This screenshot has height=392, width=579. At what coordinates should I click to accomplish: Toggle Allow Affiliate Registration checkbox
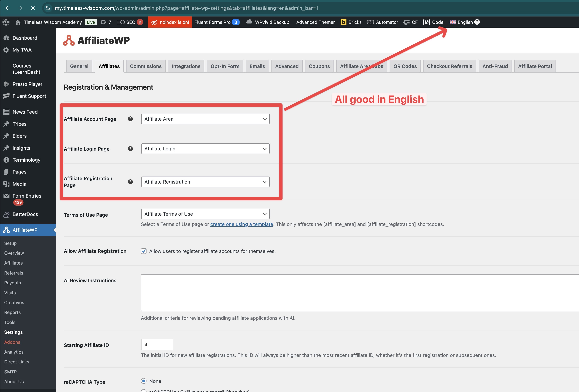tap(144, 251)
